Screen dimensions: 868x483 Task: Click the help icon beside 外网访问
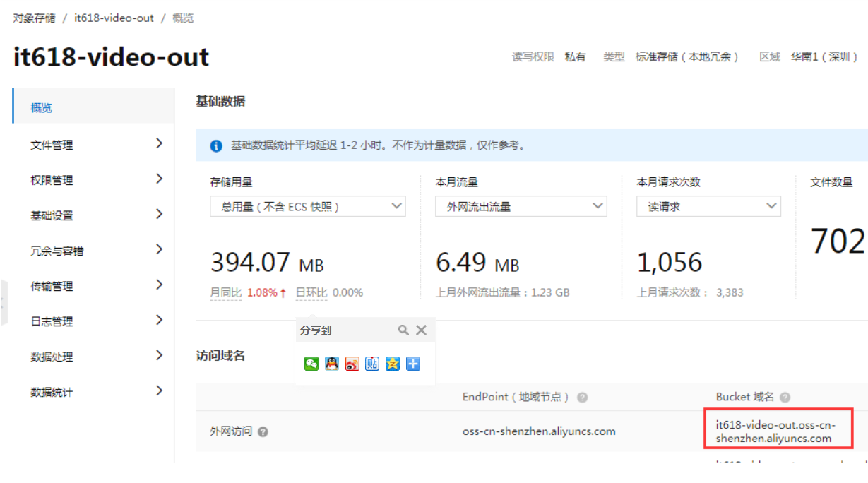pos(263,431)
